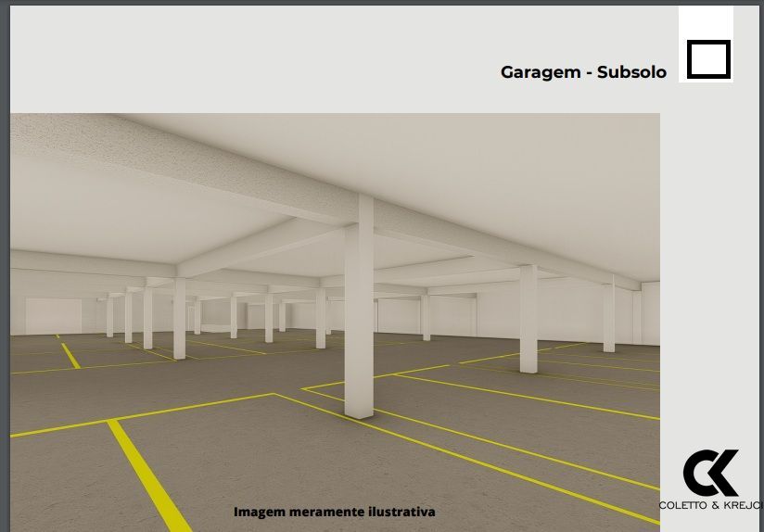Click the gray margin right of the garage image
The image size is (764, 532).
(x=709, y=278)
